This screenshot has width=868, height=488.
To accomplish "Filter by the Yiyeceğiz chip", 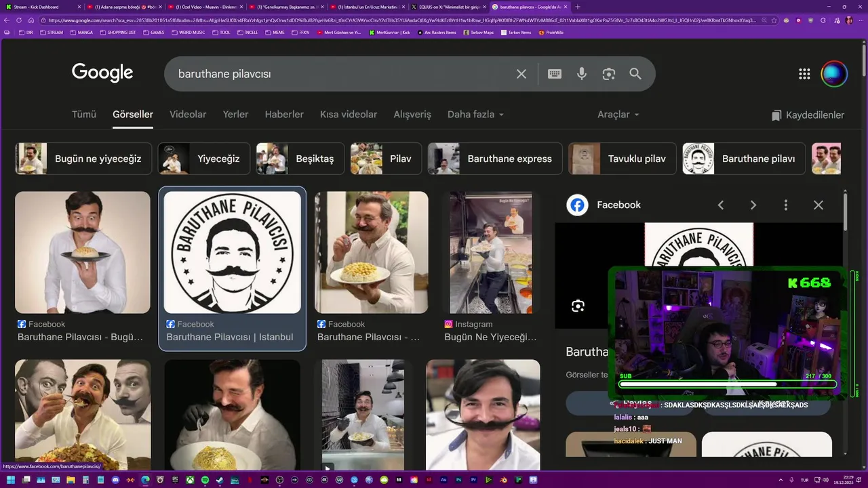I will coord(203,159).
